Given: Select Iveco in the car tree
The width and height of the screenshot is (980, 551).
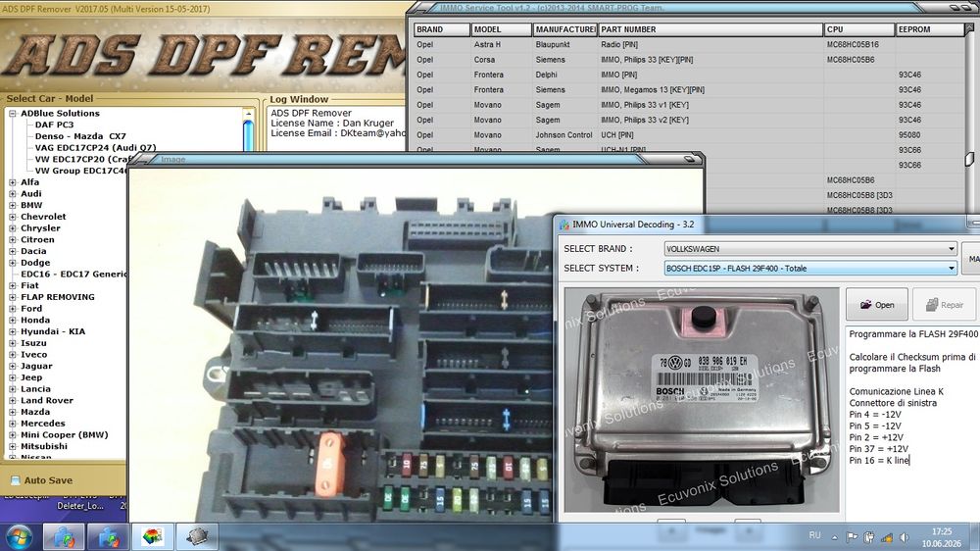Looking at the screenshot, I should [33, 355].
